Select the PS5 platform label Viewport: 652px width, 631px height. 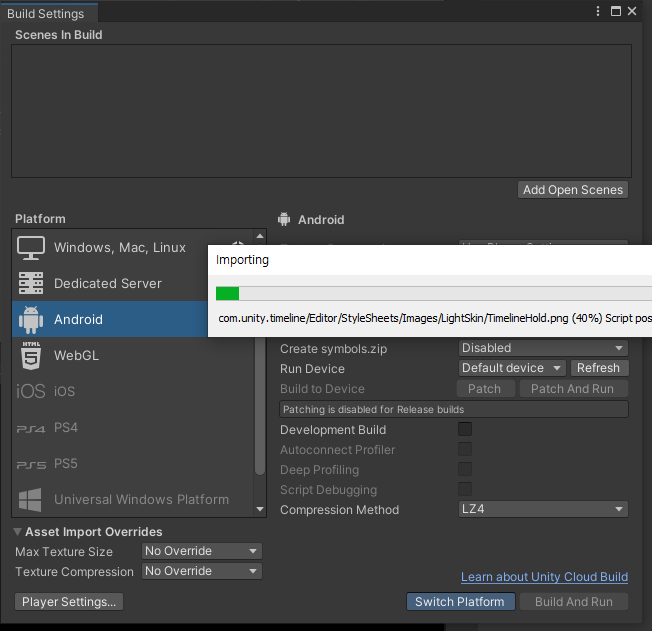[66, 464]
